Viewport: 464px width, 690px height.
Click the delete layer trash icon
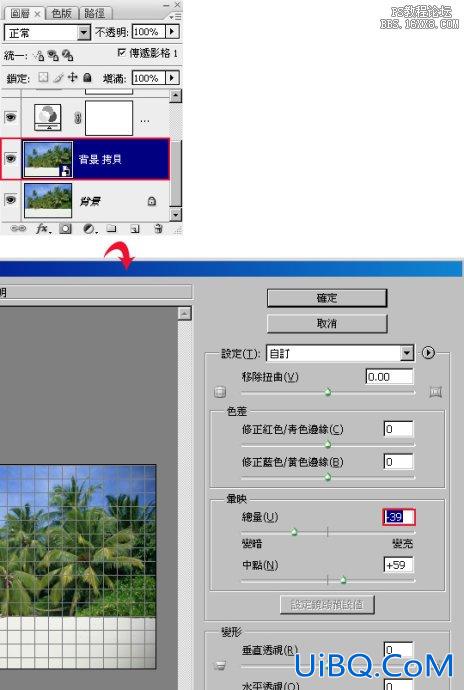(x=158, y=228)
